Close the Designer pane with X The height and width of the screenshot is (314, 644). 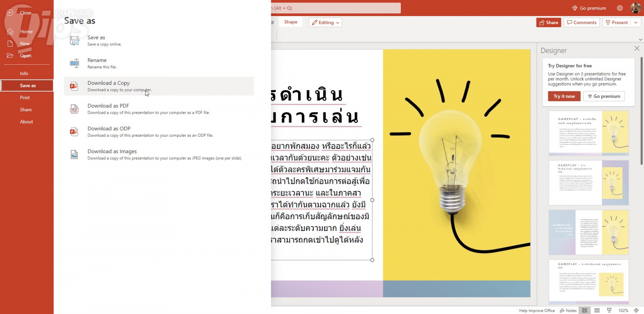coord(637,48)
